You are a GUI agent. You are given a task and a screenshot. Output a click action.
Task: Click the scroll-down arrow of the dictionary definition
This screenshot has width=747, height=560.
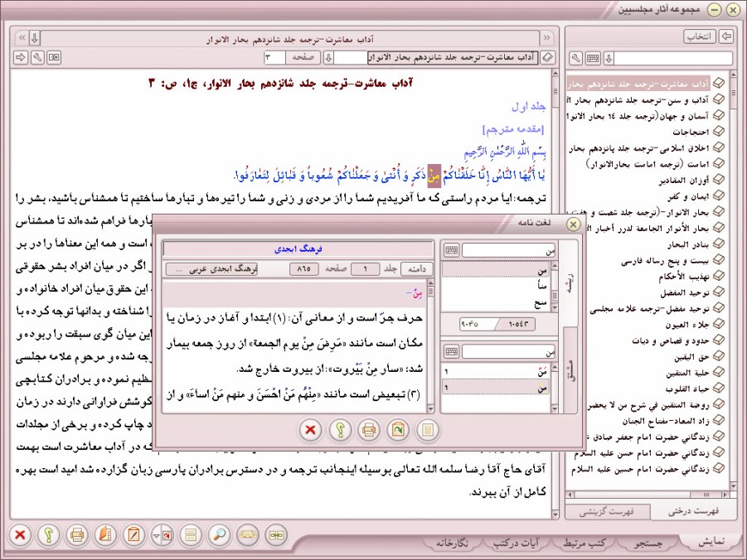430,408
